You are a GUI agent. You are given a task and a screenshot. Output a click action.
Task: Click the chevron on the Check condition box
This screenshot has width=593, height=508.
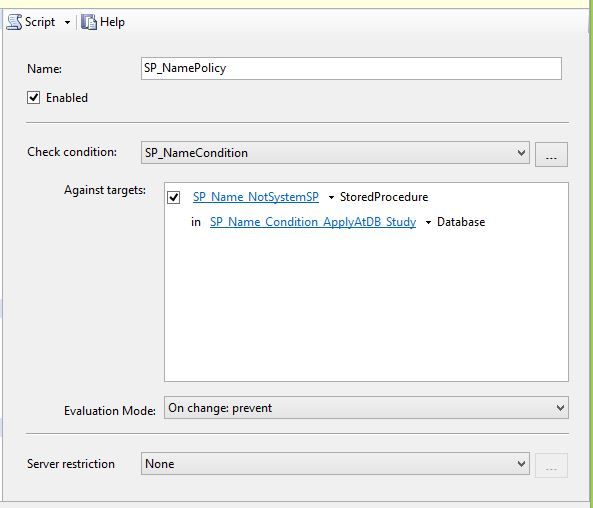click(x=521, y=153)
